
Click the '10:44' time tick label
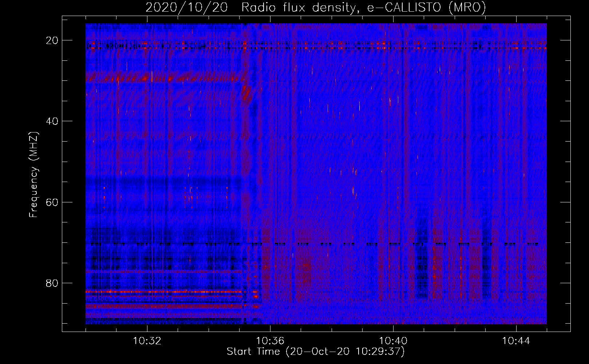click(x=516, y=341)
